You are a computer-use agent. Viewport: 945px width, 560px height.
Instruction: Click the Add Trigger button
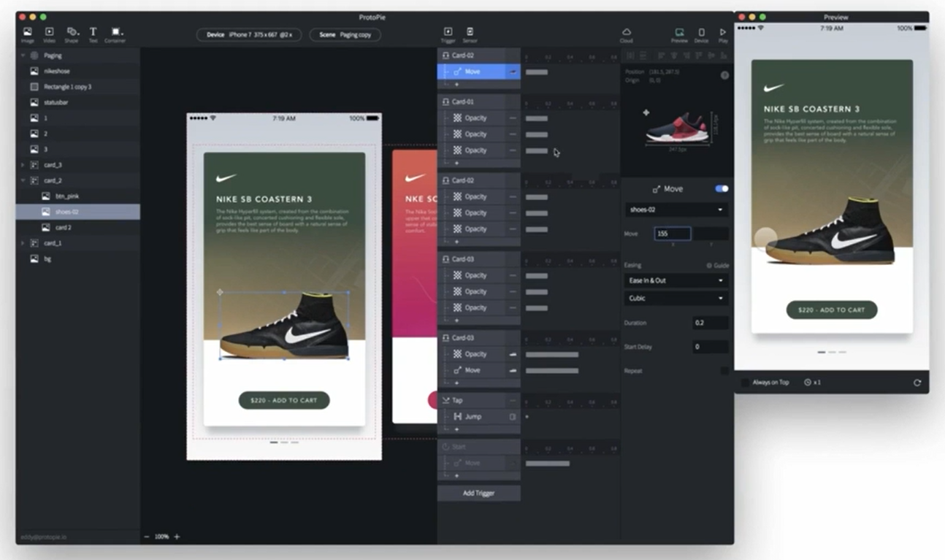click(479, 494)
